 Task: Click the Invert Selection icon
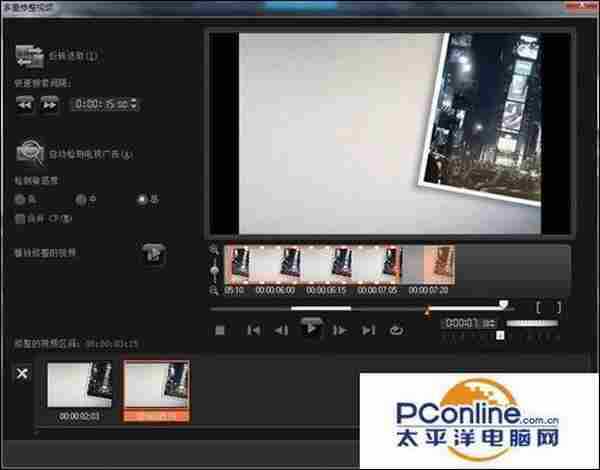(x=30, y=56)
